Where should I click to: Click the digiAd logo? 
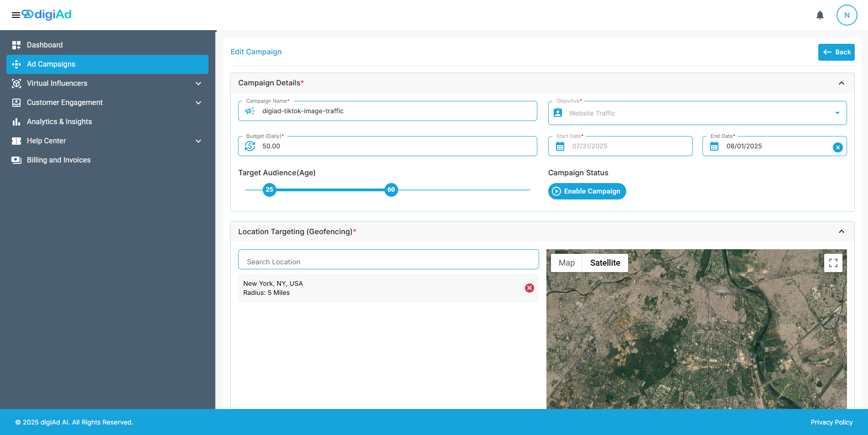47,15
